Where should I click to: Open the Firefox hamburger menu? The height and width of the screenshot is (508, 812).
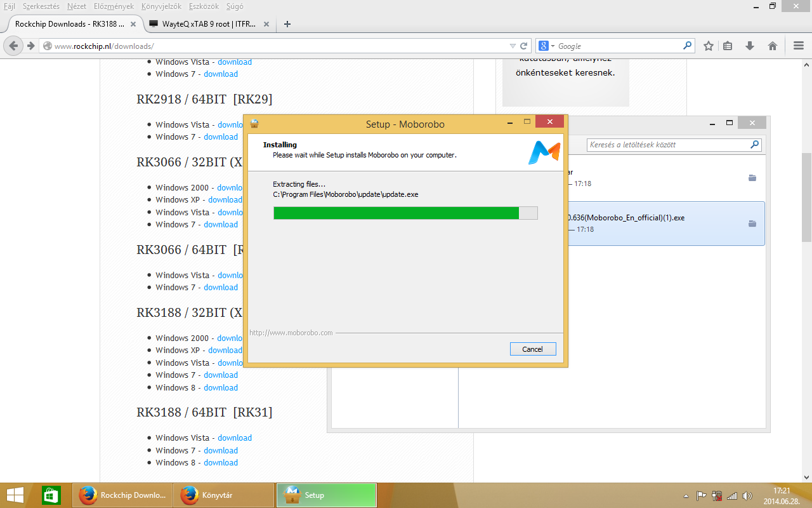click(799, 46)
